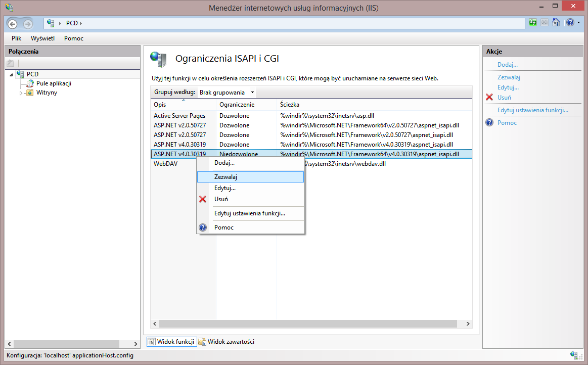Click the Back navigation arrow
Viewport: 588px width, 365px height.
[x=12, y=24]
